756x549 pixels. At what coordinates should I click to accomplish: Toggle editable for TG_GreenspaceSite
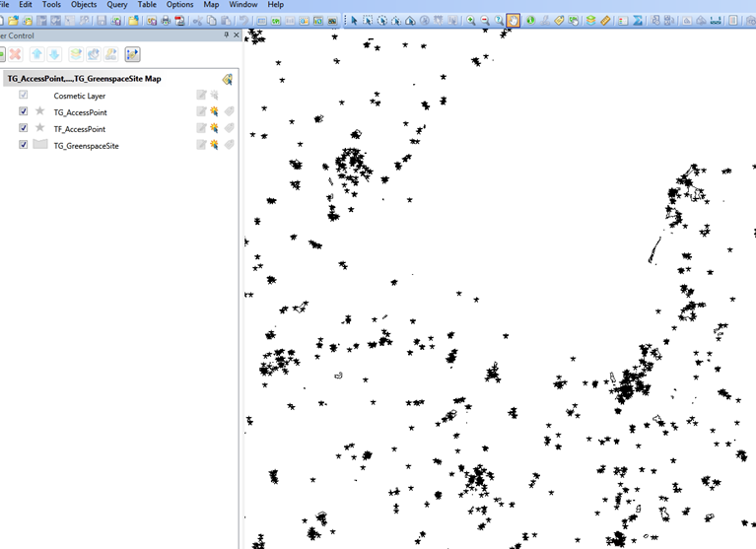coord(201,145)
